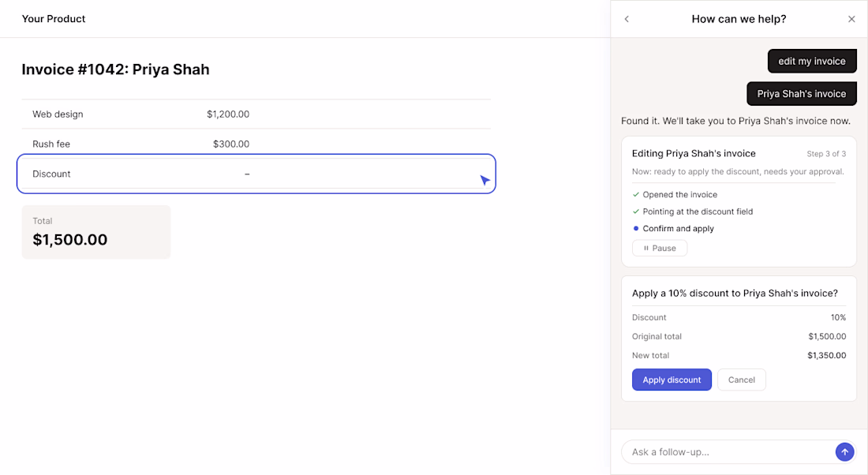Click the $1,200.00 Web design amount
Viewport: 868px width, 475px height.
(228, 114)
